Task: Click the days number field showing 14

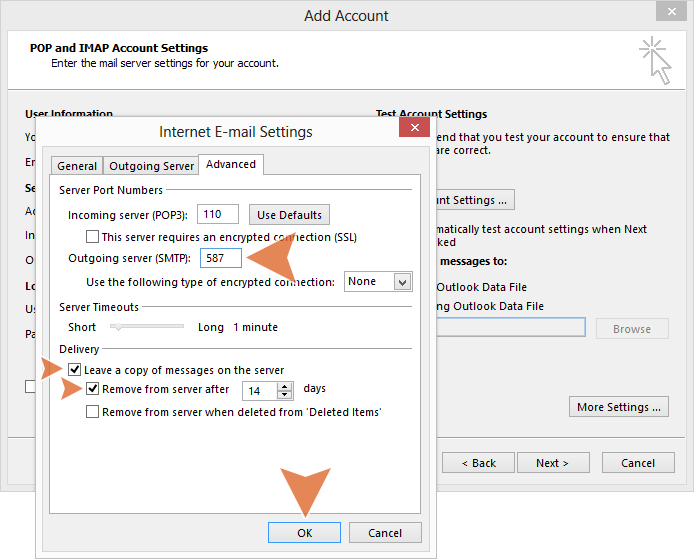Action: [x=260, y=391]
